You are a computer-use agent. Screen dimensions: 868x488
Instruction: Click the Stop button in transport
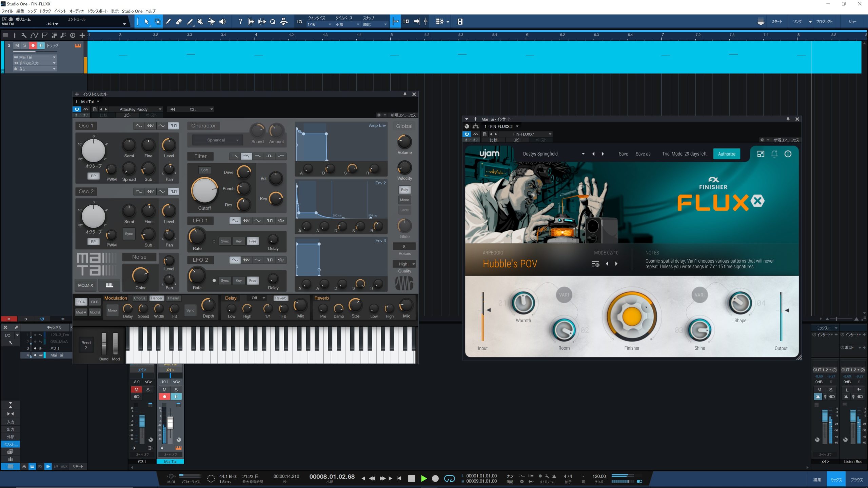412,479
